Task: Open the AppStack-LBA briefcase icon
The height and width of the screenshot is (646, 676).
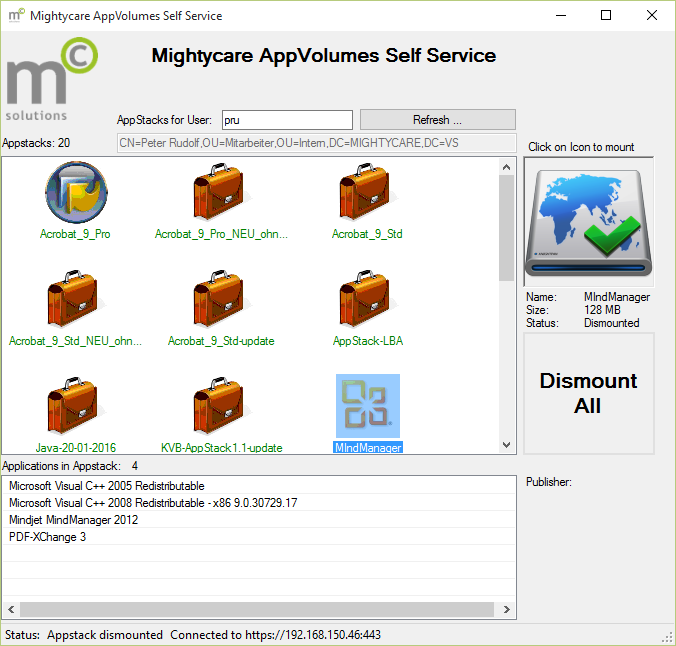Action: pyautogui.click(x=367, y=298)
